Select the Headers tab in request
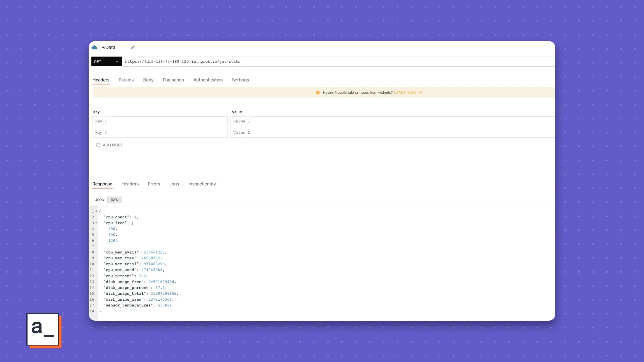 (101, 79)
